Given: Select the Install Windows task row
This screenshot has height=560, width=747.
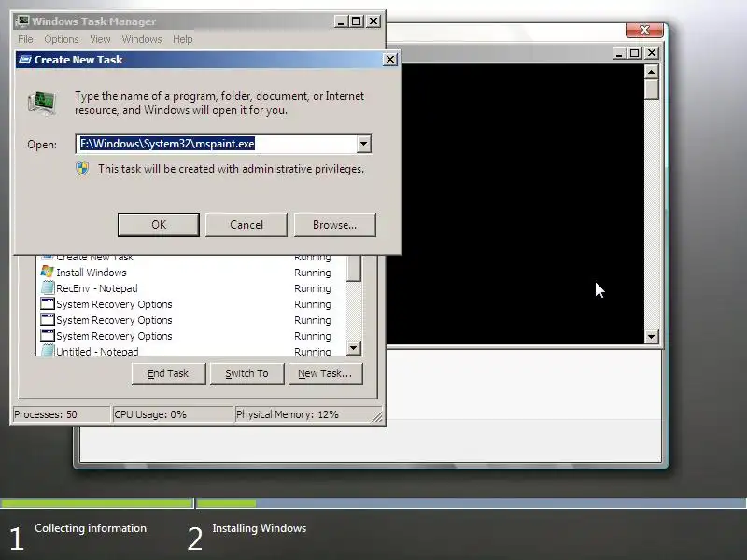Looking at the screenshot, I should (x=190, y=273).
